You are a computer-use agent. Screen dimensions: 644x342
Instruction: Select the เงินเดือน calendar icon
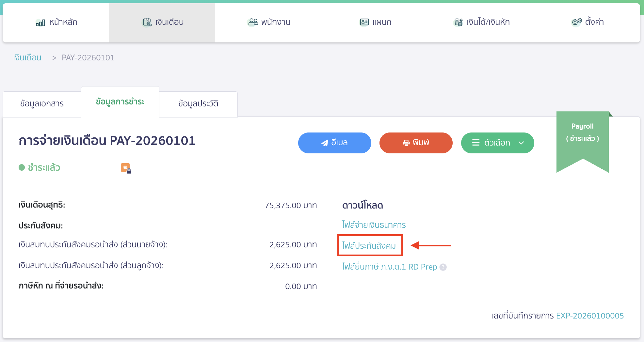tap(147, 22)
